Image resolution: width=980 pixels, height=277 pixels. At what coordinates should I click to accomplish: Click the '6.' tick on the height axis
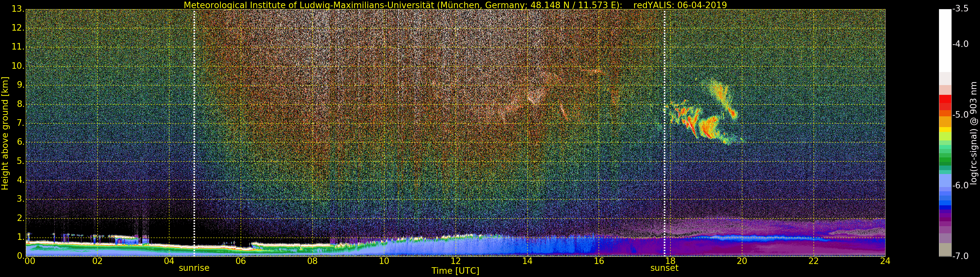click(x=21, y=142)
